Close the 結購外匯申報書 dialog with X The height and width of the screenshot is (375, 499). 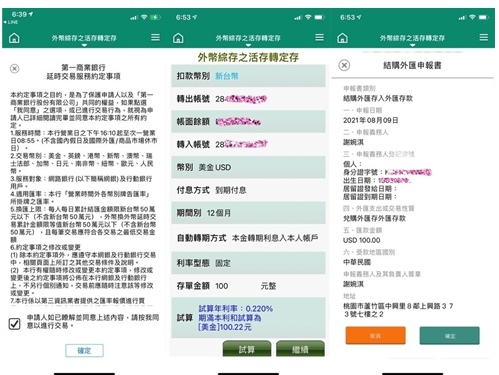point(344,65)
